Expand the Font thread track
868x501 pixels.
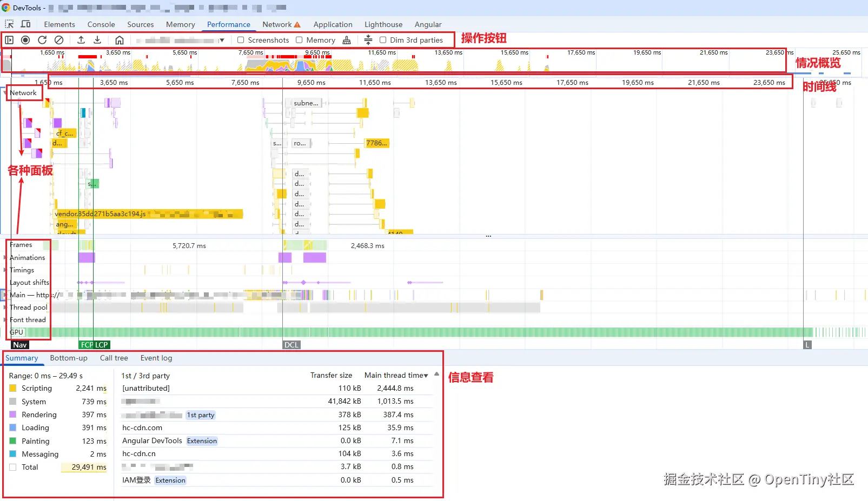click(x=5, y=320)
